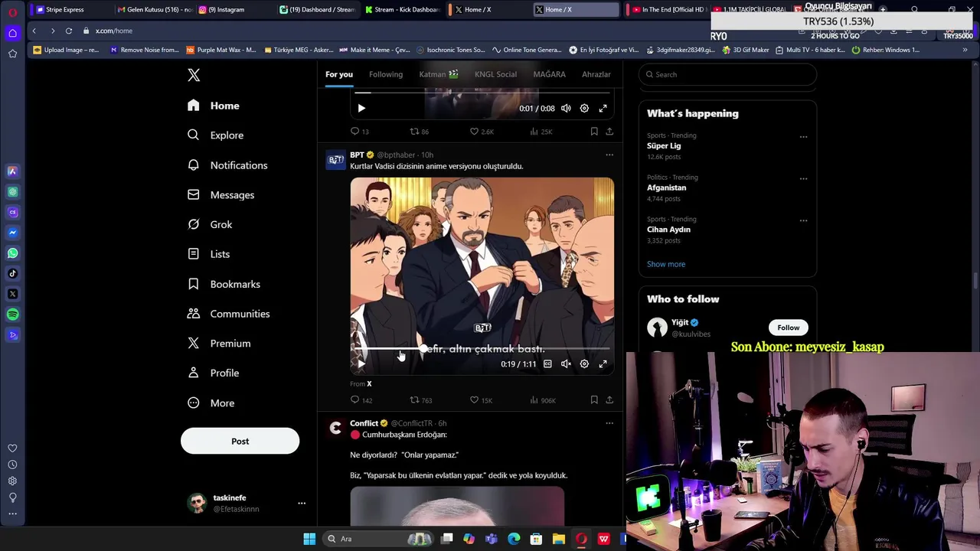980x551 pixels.
Task: Open settings gear on anime video
Action: pos(584,364)
